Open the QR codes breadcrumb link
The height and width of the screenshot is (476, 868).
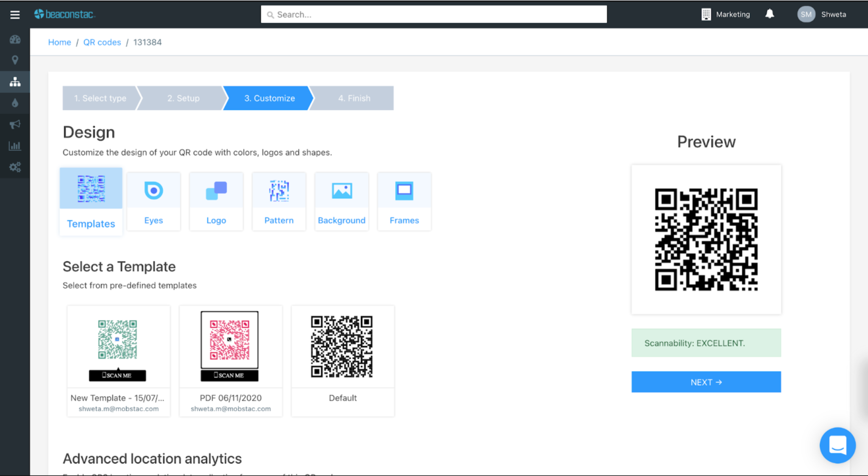pyautogui.click(x=102, y=42)
